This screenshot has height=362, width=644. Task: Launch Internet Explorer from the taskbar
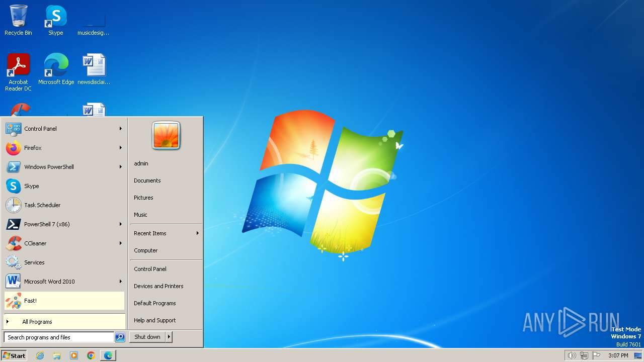coord(40,355)
